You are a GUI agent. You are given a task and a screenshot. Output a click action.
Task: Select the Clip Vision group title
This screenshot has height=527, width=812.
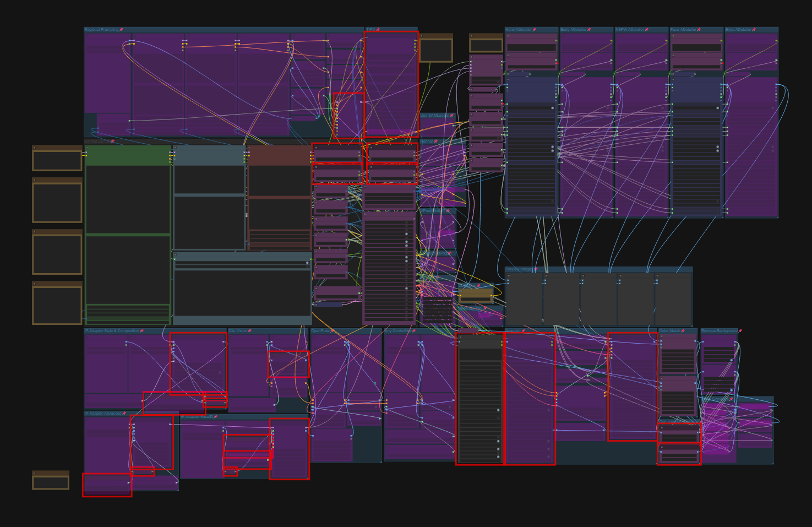238,331
